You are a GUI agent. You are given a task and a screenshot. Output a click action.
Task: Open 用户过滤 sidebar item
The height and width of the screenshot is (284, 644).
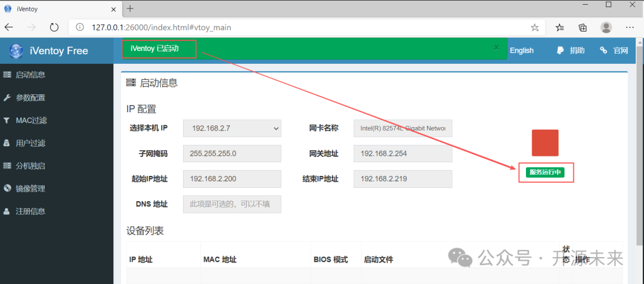pos(30,143)
